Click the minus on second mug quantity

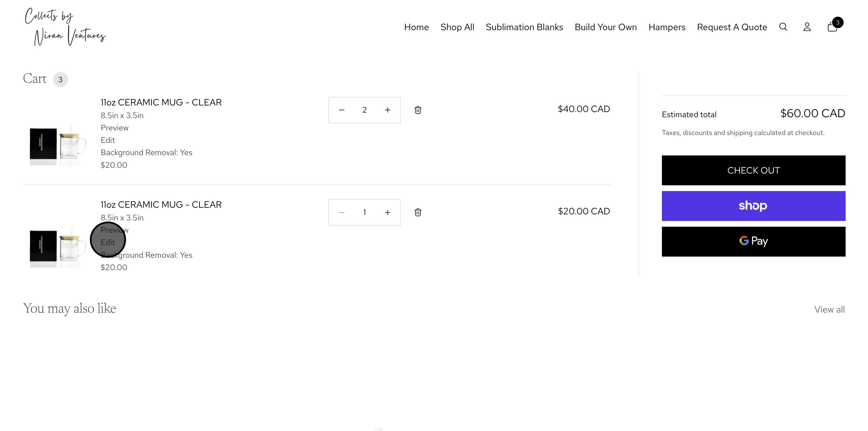point(341,212)
